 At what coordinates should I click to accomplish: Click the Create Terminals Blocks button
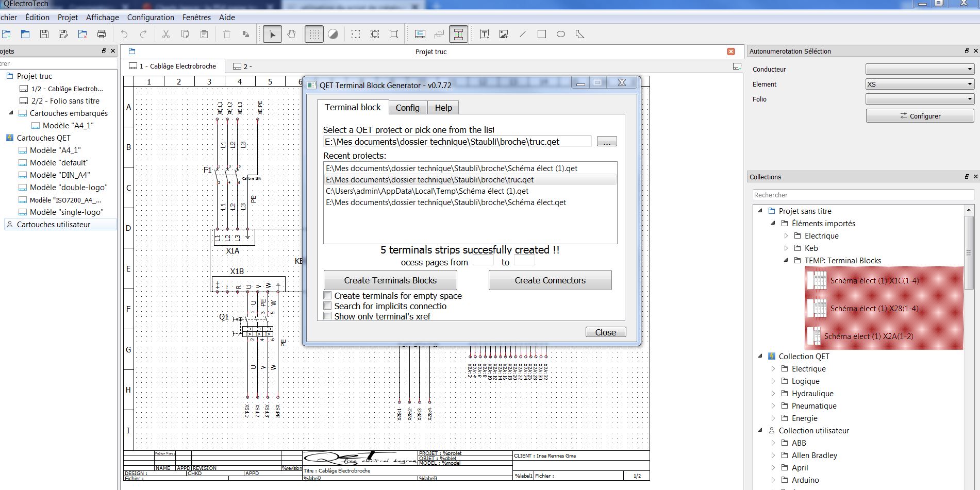pos(390,280)
